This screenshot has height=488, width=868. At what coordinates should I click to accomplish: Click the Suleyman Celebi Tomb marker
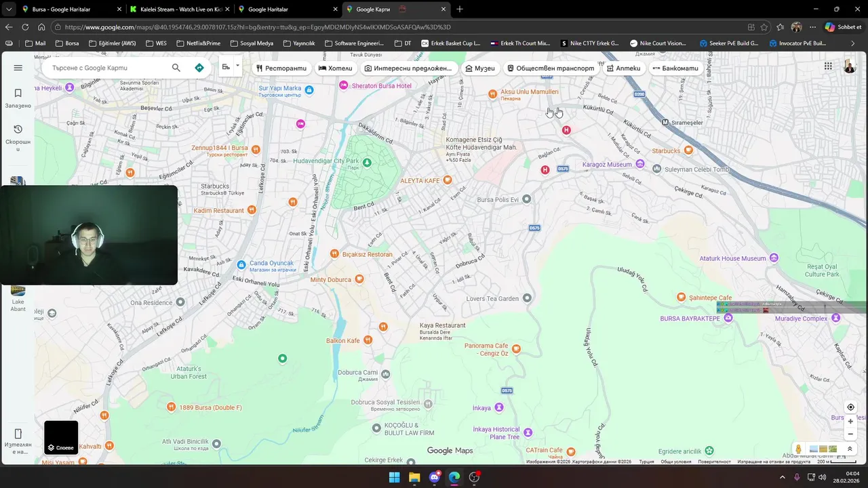click(x=656, y=169)
